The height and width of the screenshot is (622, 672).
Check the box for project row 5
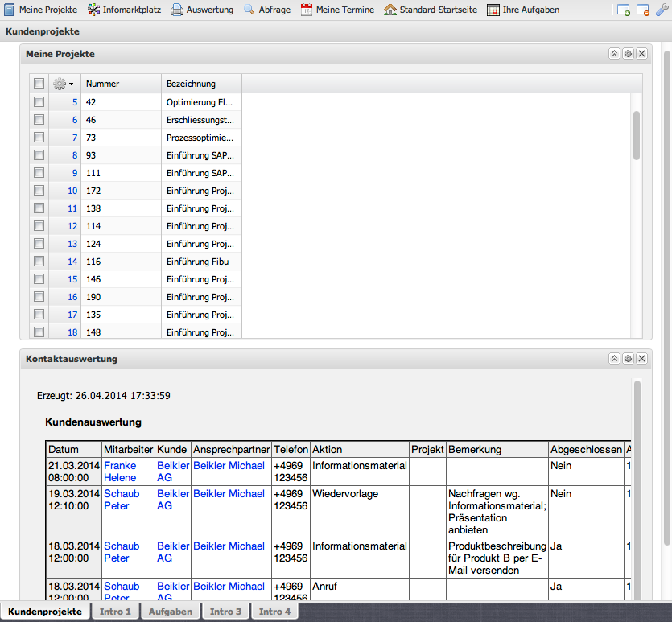(39, 102)
